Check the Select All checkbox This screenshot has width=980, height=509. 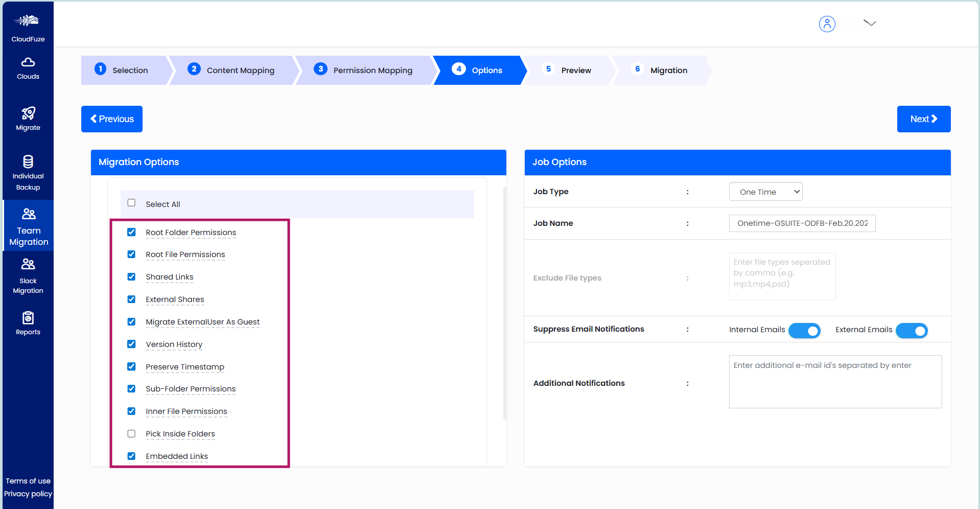point(131,202)
